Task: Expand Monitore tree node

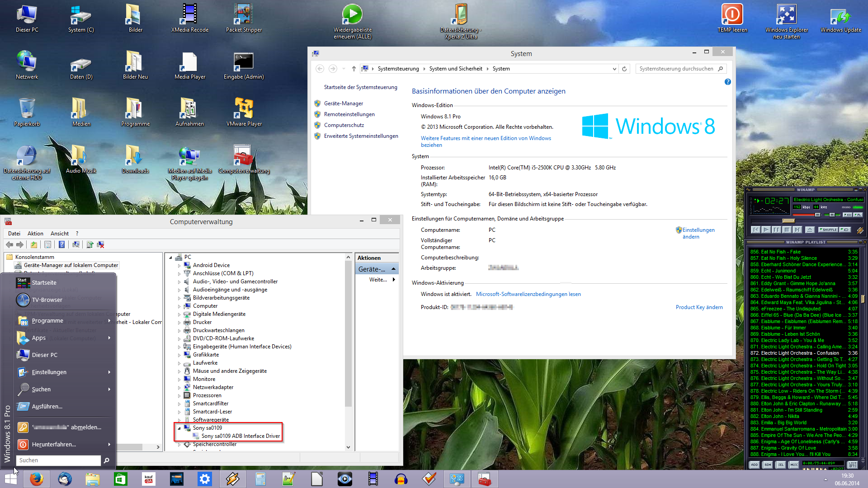Action: point(179,380)
